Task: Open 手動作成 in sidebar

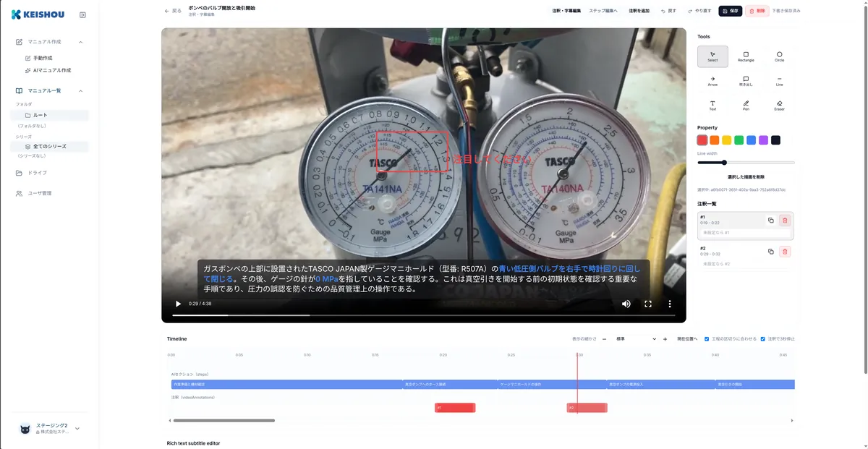Action: [x=43, y=58]
